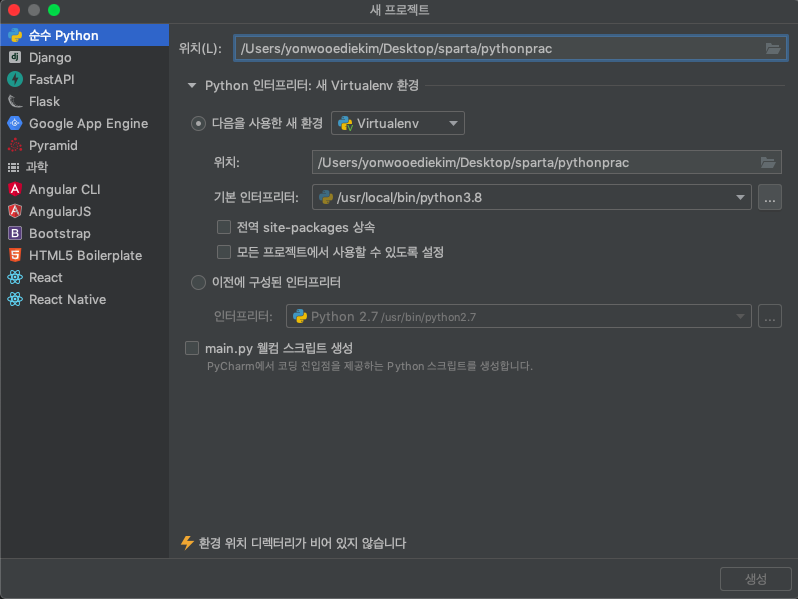
Task: Browse folder for 위치(L) project location
Action: pos(773,48)
